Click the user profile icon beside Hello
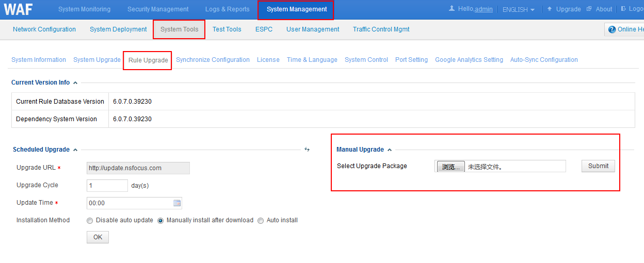Image resolution: width=644 pixels, height=263 pixels. (452, 9)
